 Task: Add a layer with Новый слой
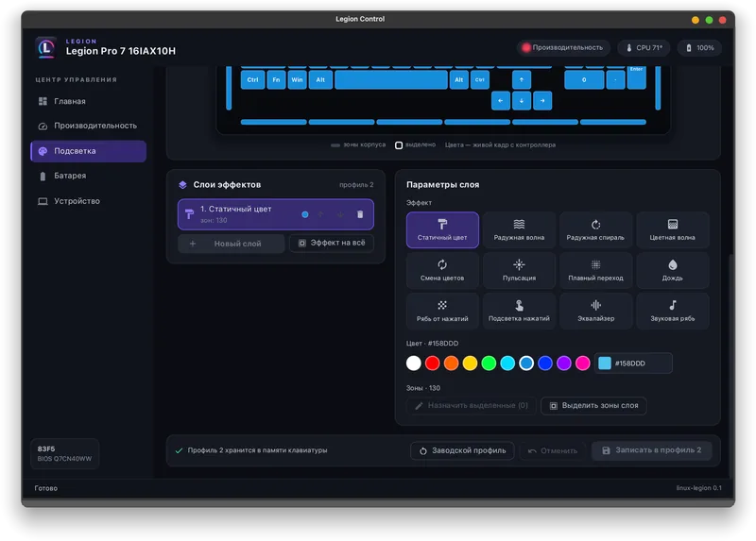click(231, 244)
